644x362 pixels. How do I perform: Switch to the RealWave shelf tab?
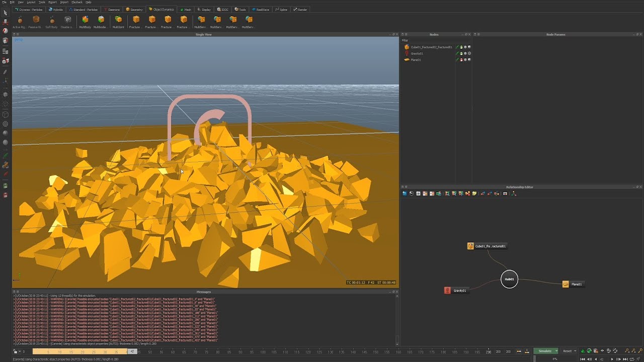[261, 10]
